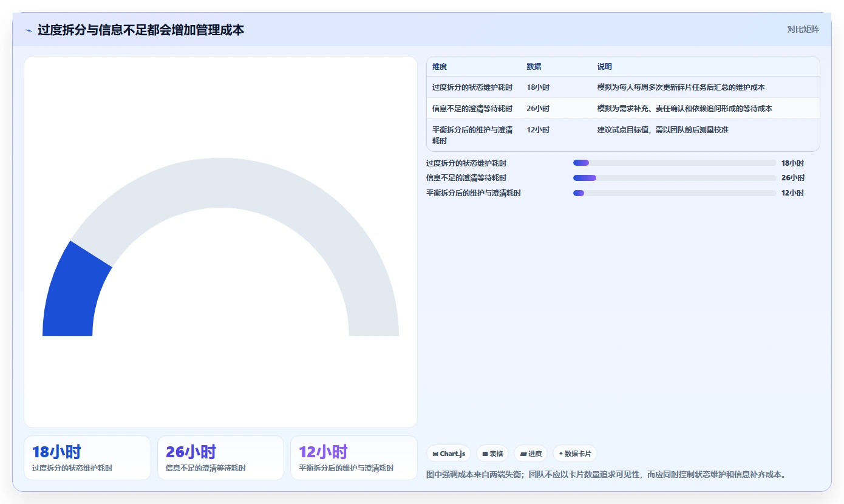Click the 数据卡片 tag

574,454
